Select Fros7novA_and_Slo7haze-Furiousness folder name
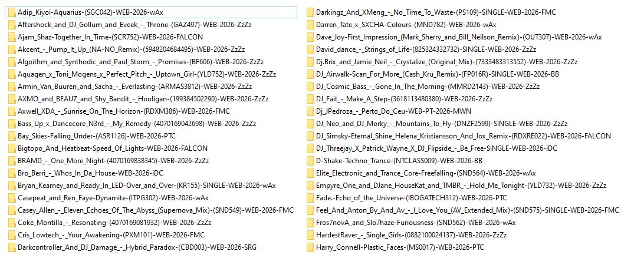 (x=416, y=223)
